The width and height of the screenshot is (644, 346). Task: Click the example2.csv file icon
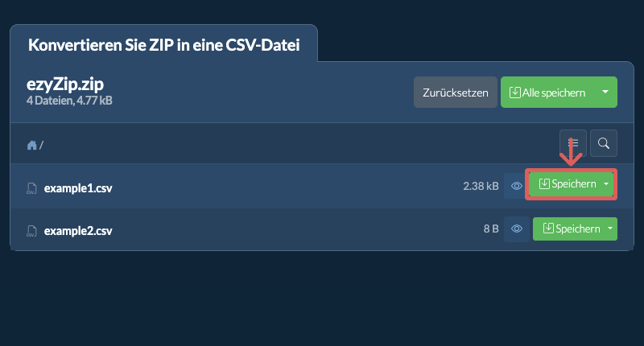[x=31, y=231]
